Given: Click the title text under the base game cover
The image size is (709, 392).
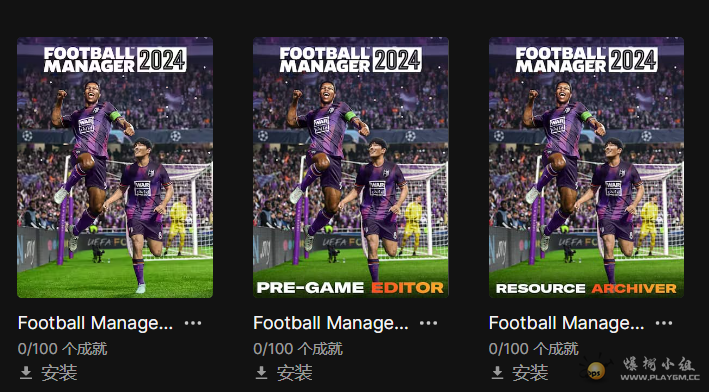Looking at the screenshot, I should pos(95,323).
